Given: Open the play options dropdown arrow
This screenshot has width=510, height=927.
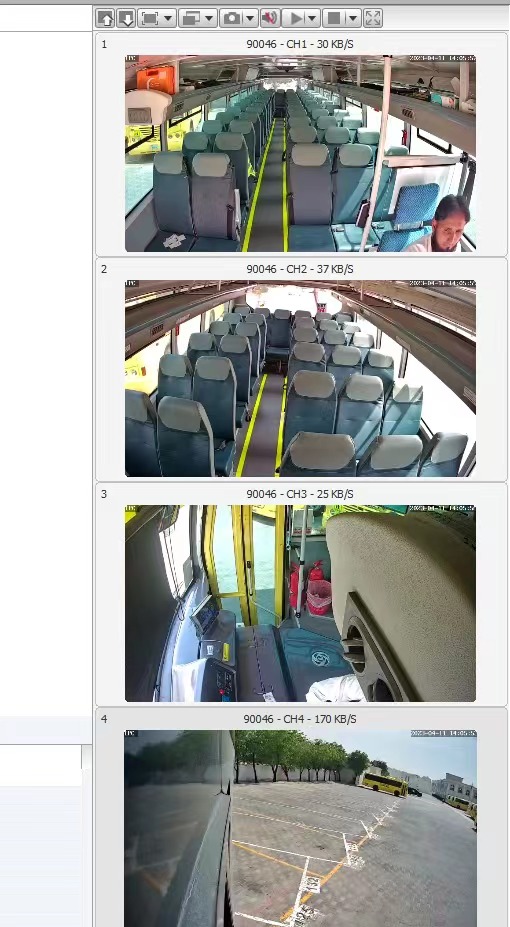Looking at the screenshot, I should pos(313,18).
